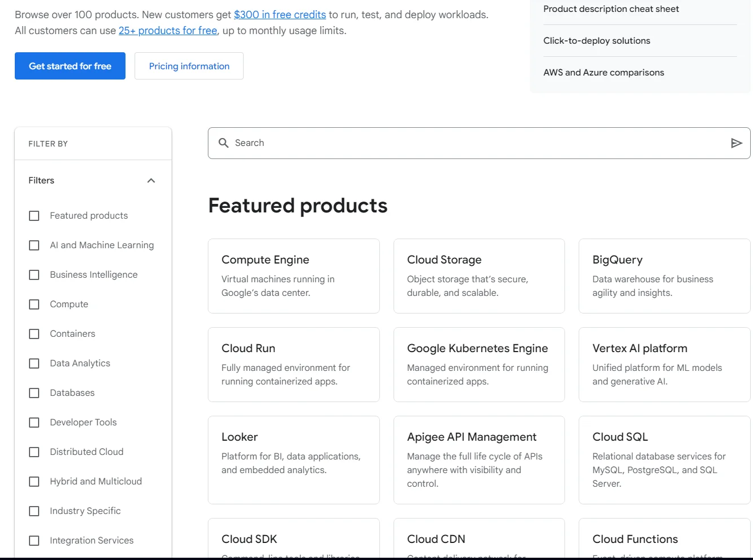The width and height of the screenshot is (753, 560).
Task: Tick the Business Intelligence checkbox
Action: point(34,275)
